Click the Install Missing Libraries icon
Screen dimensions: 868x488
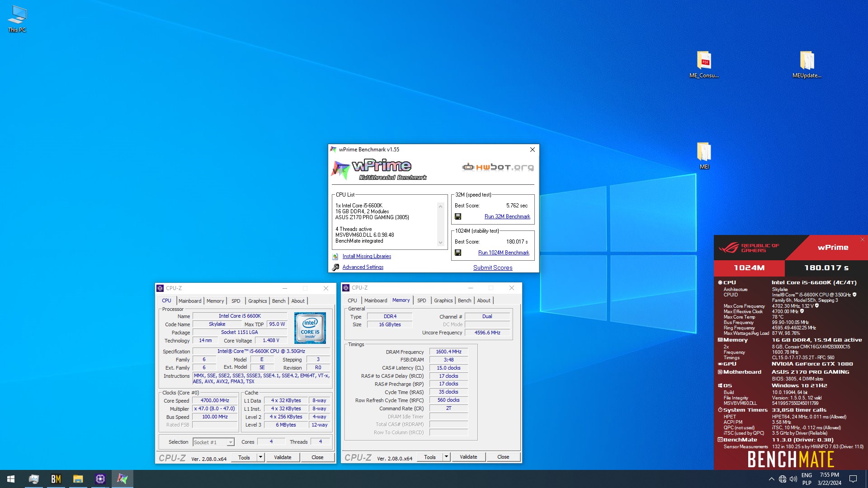(x=335, y=256)
